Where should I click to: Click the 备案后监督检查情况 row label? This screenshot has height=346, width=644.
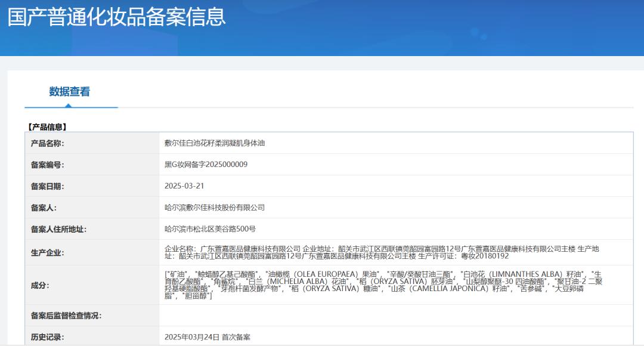point(66,316)
